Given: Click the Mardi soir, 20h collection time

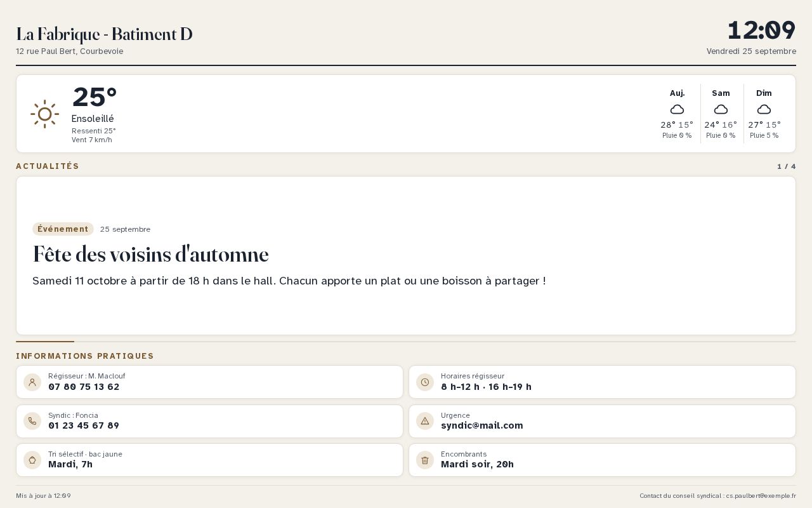Looking at the screenshot, I should click(x=477, y=464).
